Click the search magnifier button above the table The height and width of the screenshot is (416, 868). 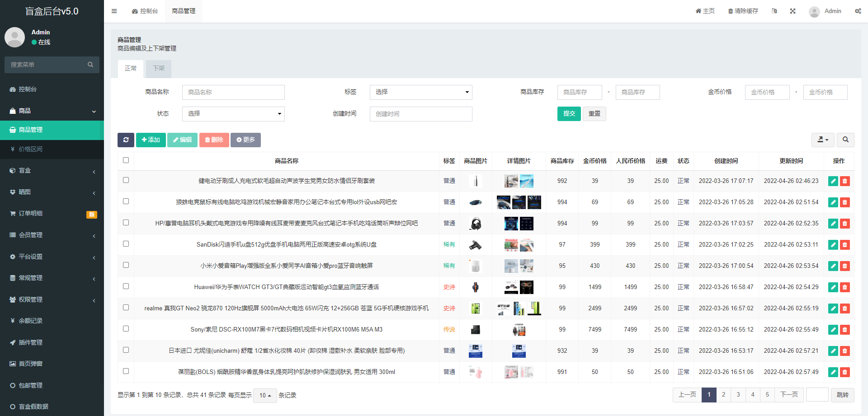[x=845, y=140]
